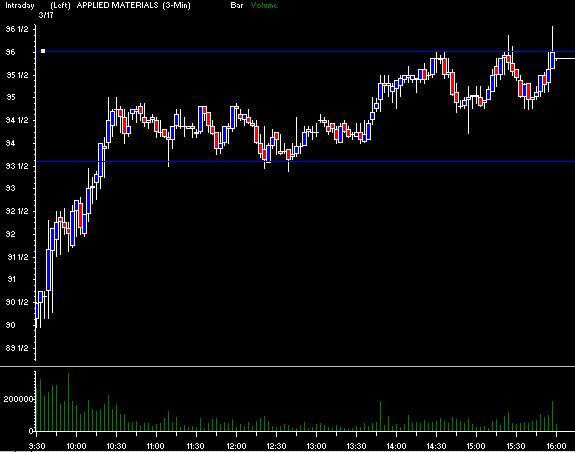This screenshot has height=452, width=575.
Task: Click the yellow marker on the 96 line
Action: [x=43, y=51]
